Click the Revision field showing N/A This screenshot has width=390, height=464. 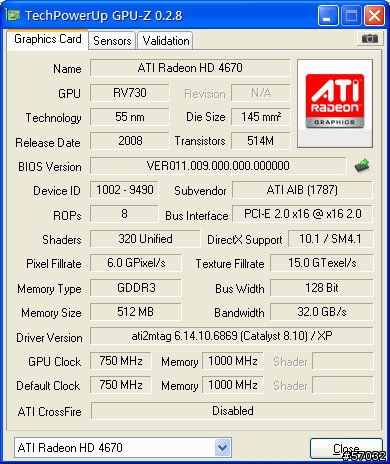pyautogui.click(x=261, y=93)
